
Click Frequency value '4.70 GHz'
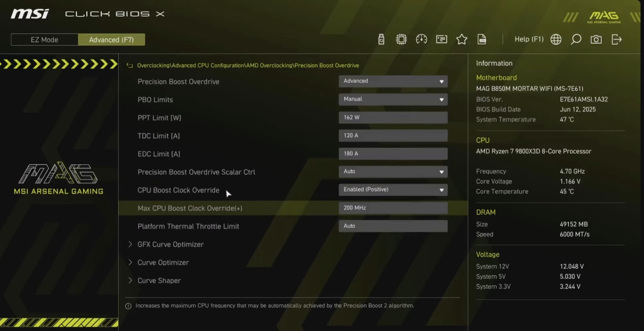572,171
